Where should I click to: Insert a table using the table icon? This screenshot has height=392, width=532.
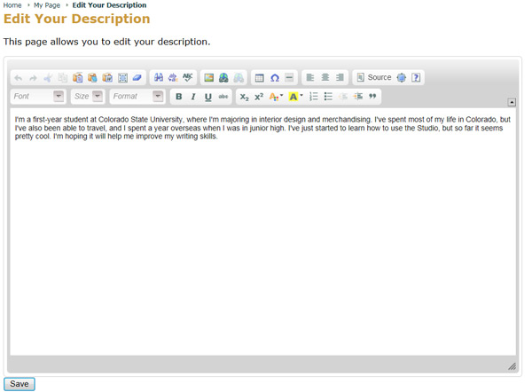coord(260,78)
